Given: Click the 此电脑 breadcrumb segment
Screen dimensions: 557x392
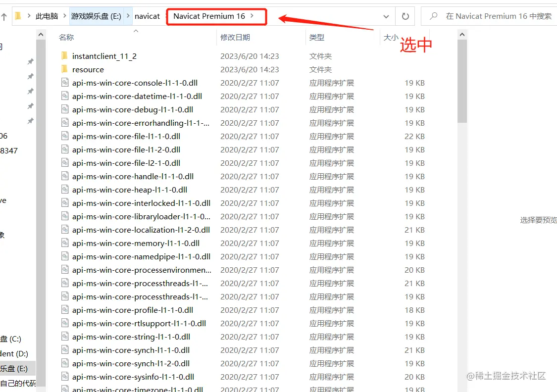Looking at the screenshot, I should click(47, 16).
